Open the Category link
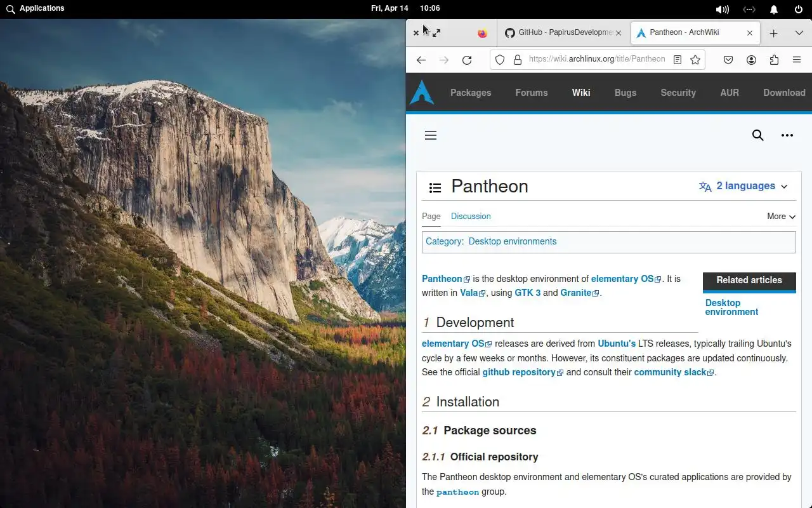Viewport: 812px width, 508px height. point(443,241)
